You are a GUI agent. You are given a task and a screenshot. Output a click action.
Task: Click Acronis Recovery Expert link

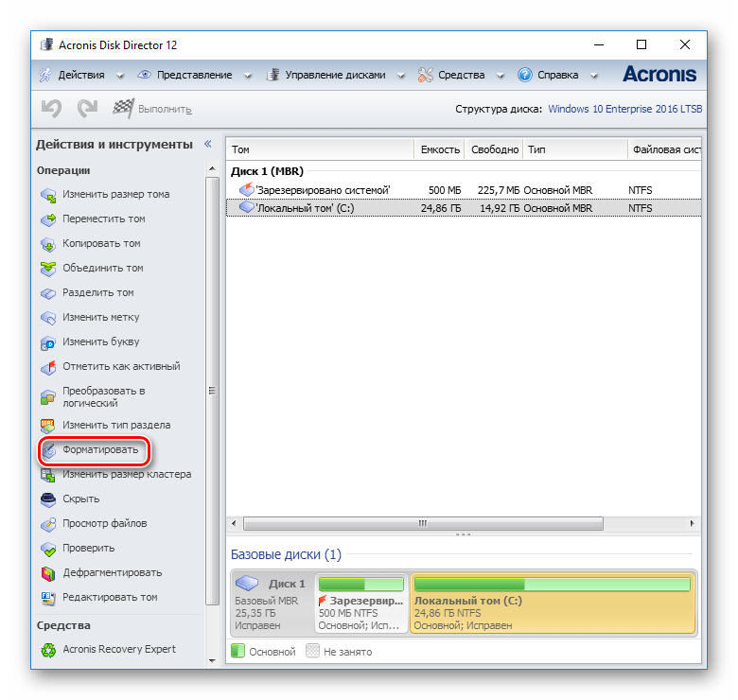pos(119,649)
